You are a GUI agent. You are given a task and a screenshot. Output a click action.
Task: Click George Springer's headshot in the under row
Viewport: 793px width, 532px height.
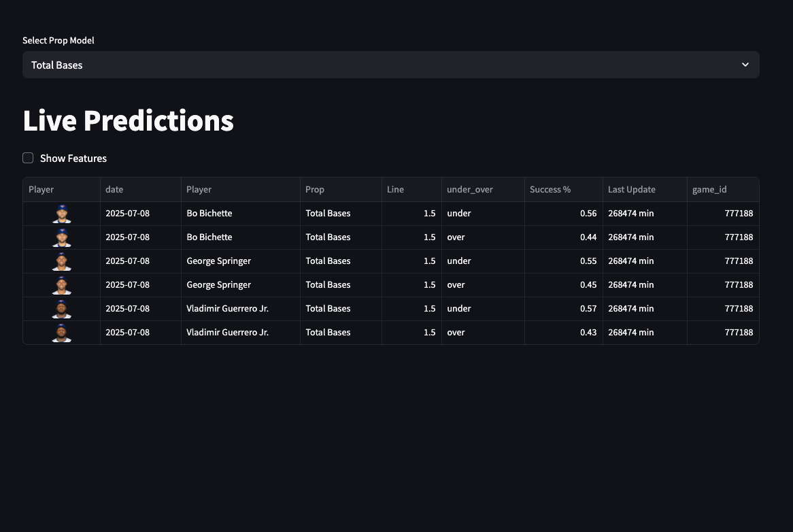point(62,261)
